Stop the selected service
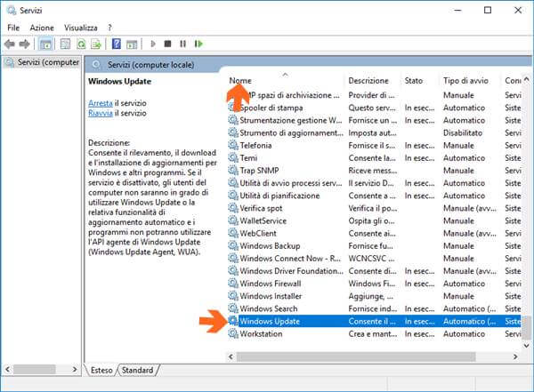Image resolution: width=534 pixels, height=392 pixels. [167, 44]
